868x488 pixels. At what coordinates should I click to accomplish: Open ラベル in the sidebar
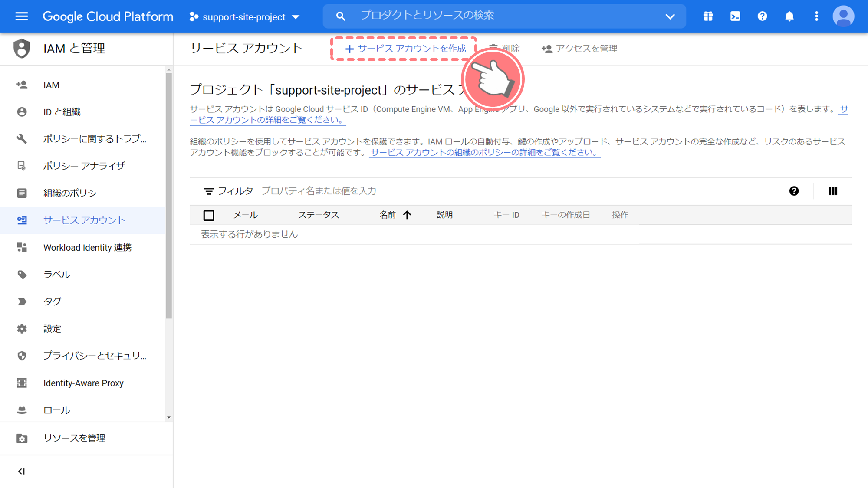(x=82, y=275)
